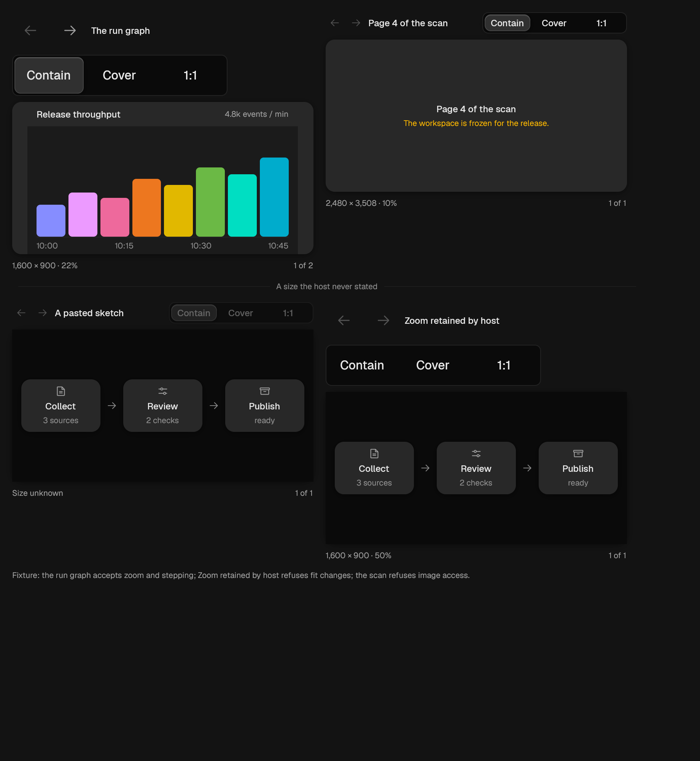700x761 pixels.
Task: Go to next image in The run graph
Action: point(70,30)
